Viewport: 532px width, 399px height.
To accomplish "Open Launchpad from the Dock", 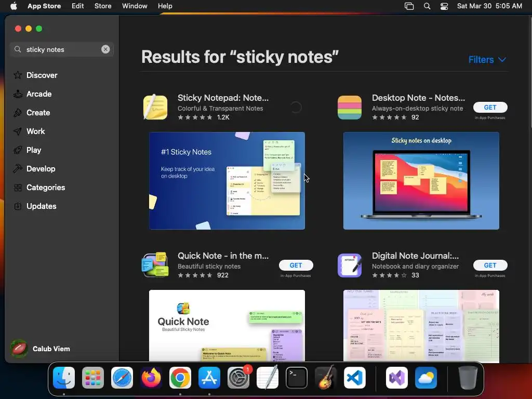I will click(93, 378).
